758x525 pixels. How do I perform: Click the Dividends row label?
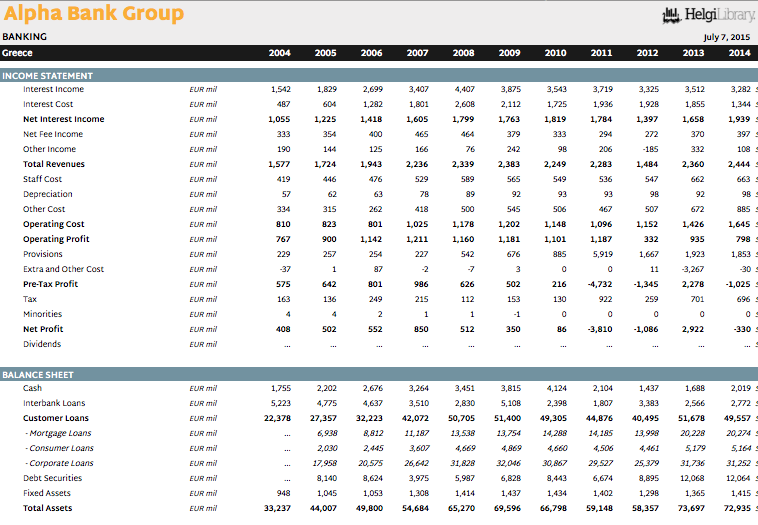coord(42,344)
